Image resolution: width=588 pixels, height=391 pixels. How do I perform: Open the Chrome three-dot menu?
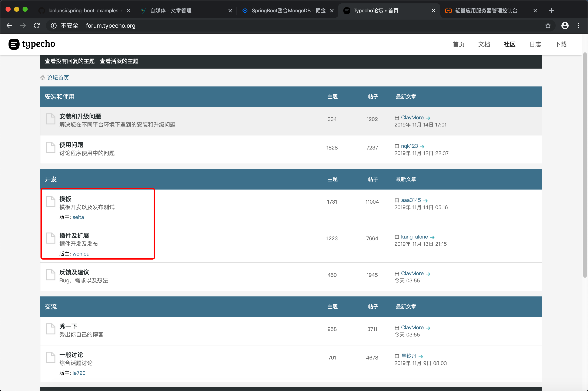(x=579, y=25)
